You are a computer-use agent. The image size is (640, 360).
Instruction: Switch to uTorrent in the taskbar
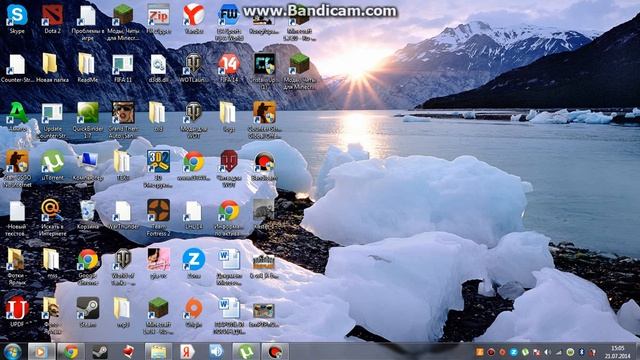pos(246,351)
